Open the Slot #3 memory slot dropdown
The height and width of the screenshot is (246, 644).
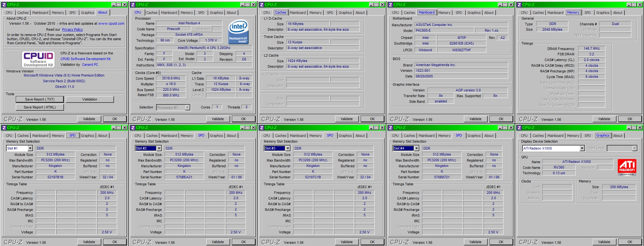point(288,148)
